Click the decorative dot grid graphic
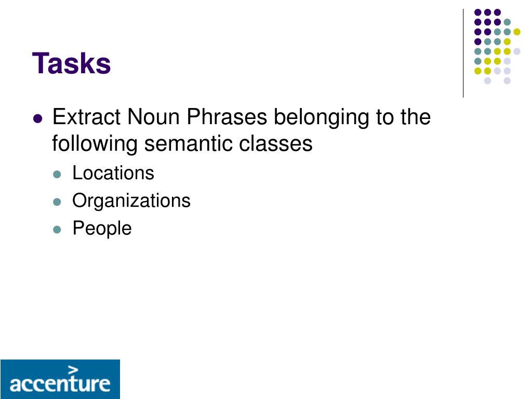The image size is (532, 399). 497,46
